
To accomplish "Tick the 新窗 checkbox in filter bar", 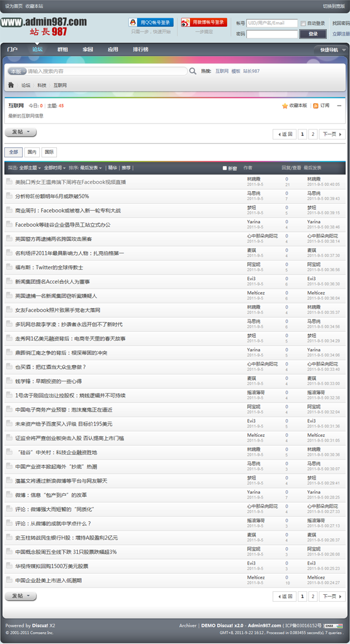I will tap(224, 168).
